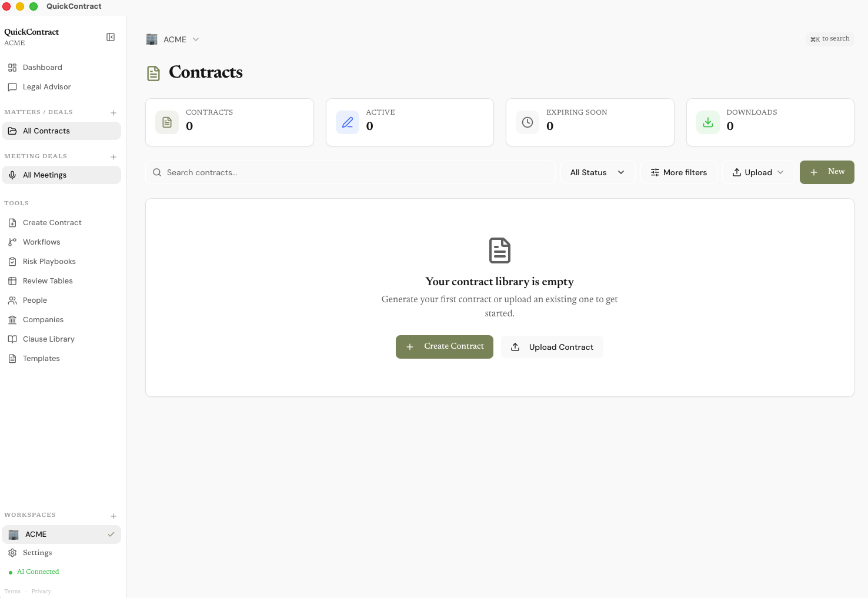868x598 pixels.
Task: Open Legal Advisor chat
Action: (61, 87)
